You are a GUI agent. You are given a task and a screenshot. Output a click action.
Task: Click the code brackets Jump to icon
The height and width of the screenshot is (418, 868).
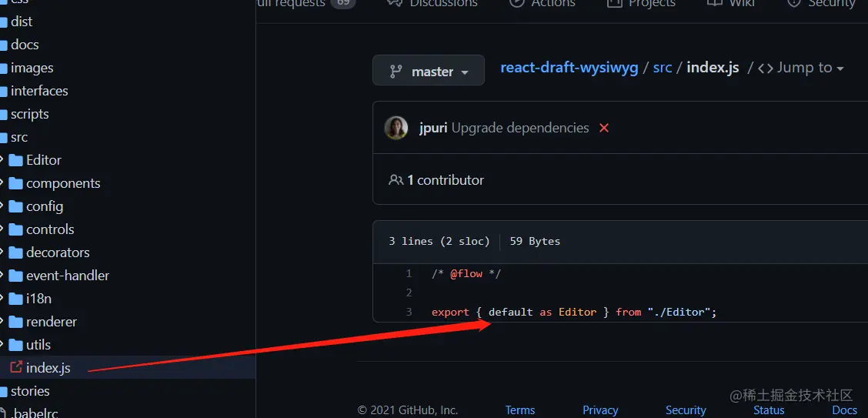(765, 69)
